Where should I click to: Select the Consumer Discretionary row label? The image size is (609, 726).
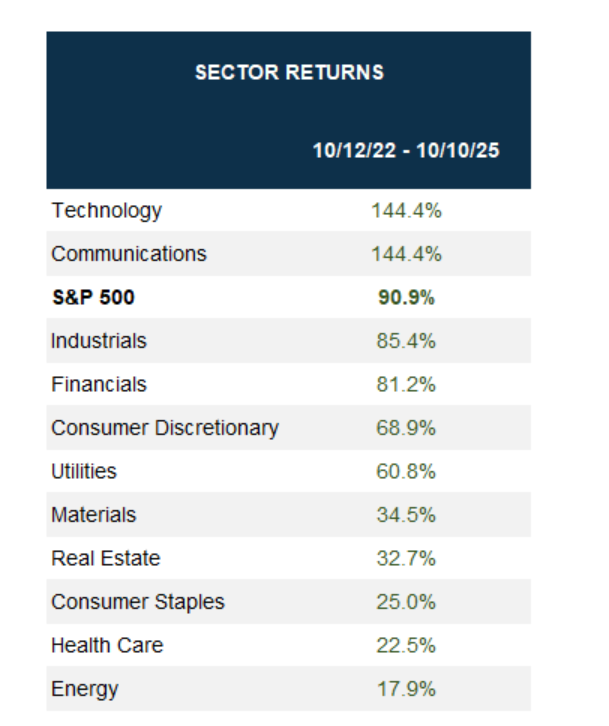165,428
